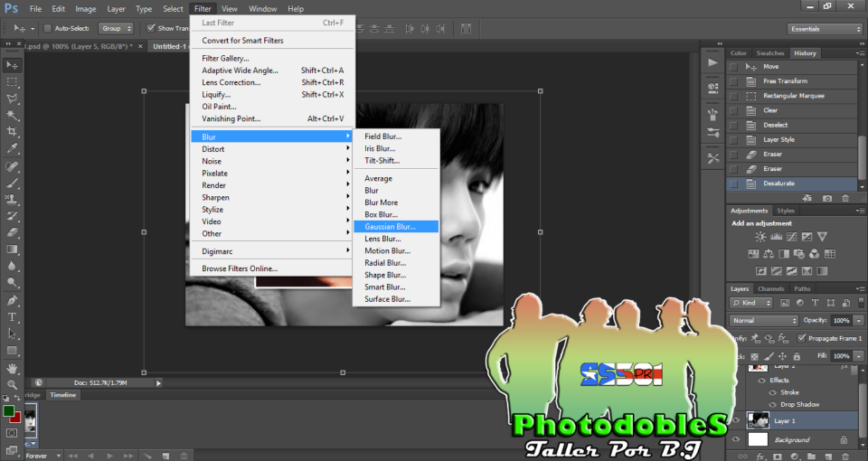Open the Fill value dropdown arrow
The width and height of the screenshot is (868, 461).
[x=859, y=356]
